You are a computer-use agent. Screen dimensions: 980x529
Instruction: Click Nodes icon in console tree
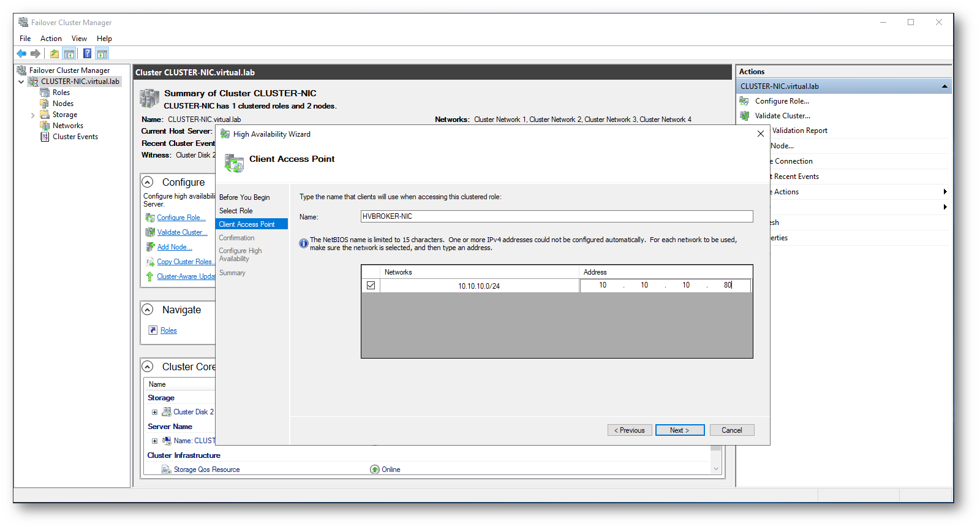(x=45, y=104)
